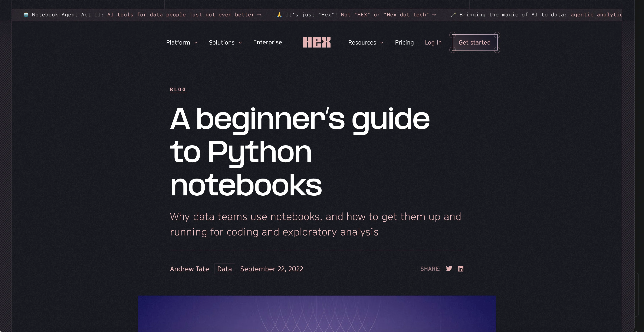Open author Andrew Tate's page
Screen dimensions: 644x332
[189, 269]
